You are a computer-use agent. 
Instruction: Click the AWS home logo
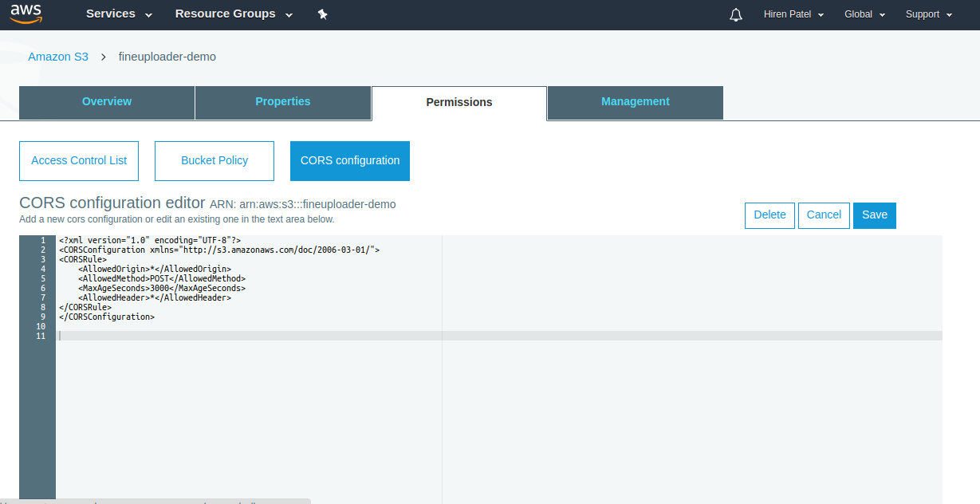click(25, 14)
